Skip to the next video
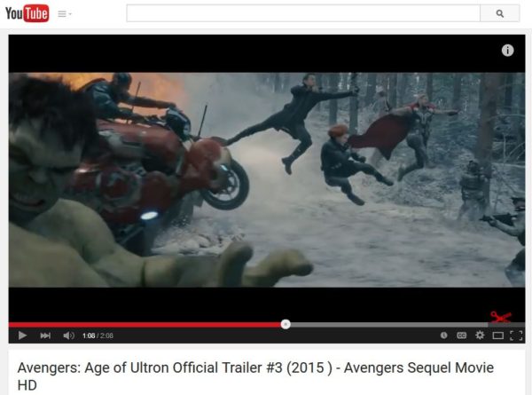Screen dimensions: 532x395 point(45,336)
